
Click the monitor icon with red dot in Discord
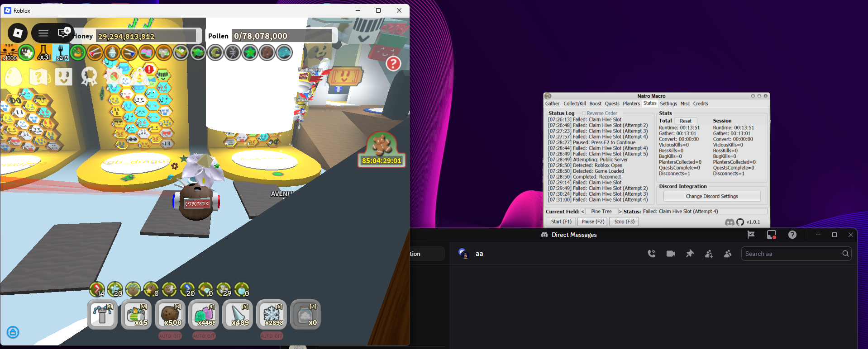(772, 235)
